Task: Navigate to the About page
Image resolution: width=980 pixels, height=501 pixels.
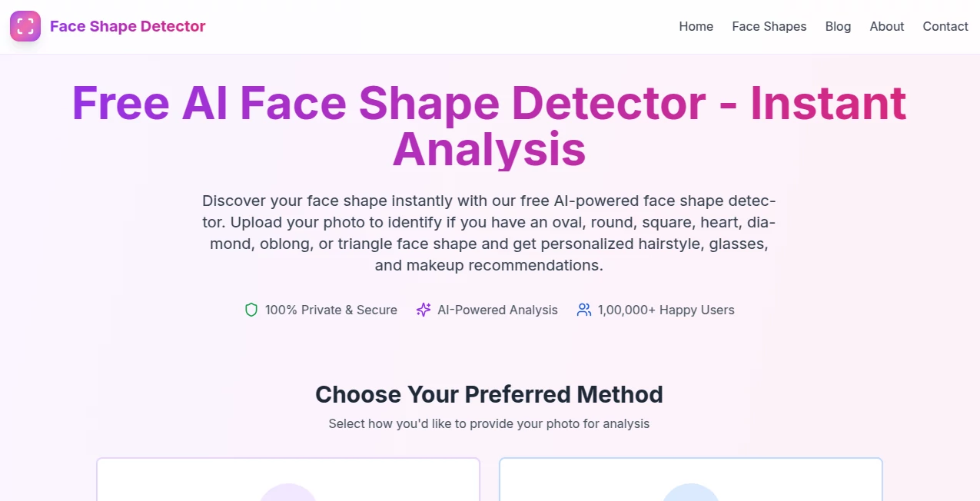Action: pos(886,26)
